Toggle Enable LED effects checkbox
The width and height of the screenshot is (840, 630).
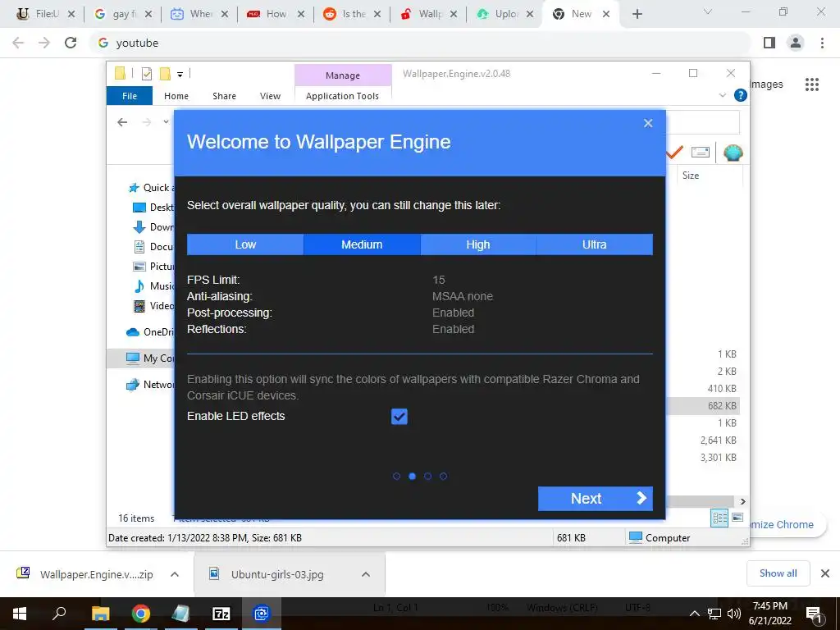click(x=399, y=416)
